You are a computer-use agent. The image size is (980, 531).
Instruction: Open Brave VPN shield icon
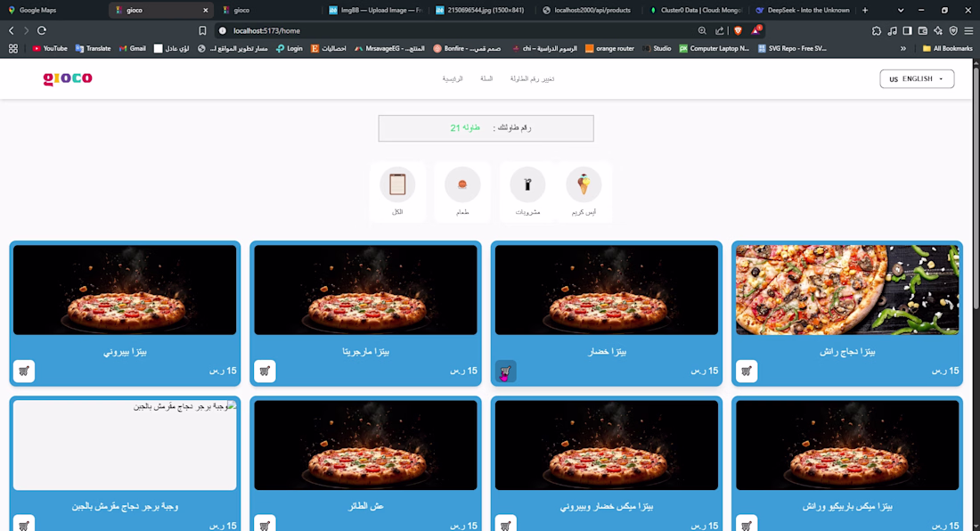click(x=953, y=30)
